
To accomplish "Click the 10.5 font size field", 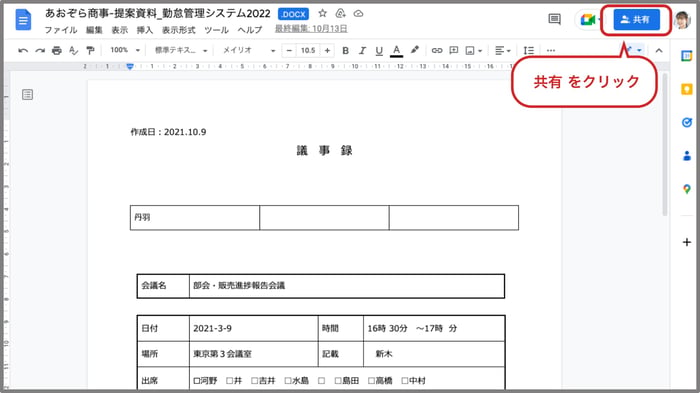I will point(308,50).
